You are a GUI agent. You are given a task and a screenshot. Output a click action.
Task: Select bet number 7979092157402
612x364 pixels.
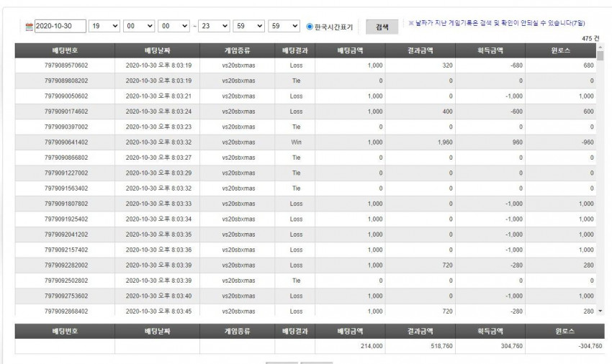pos(66,250)
